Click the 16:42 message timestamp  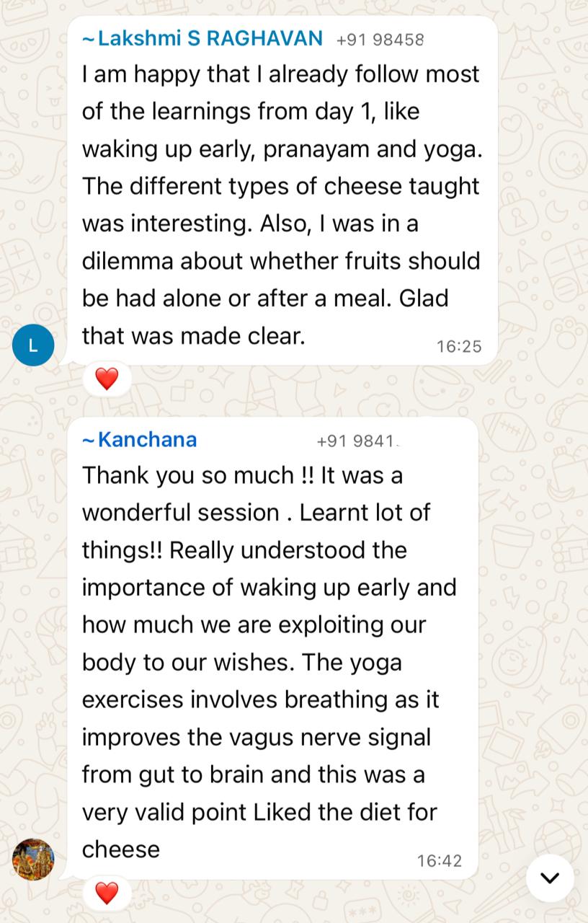439,861
